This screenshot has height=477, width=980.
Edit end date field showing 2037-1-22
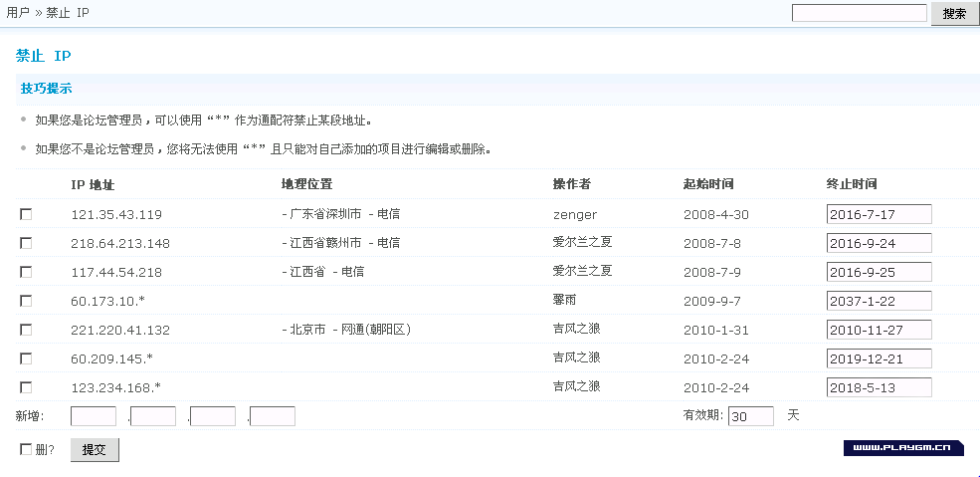(879, 301)
